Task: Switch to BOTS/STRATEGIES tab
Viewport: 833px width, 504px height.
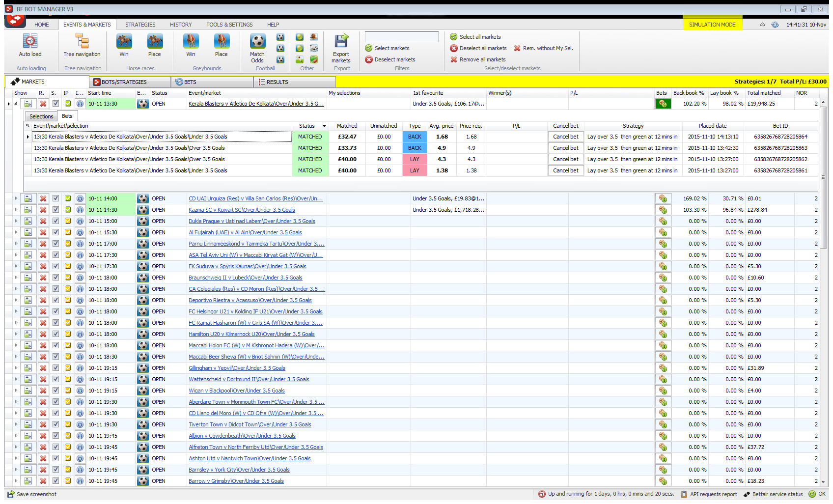Action: (130, 82)
